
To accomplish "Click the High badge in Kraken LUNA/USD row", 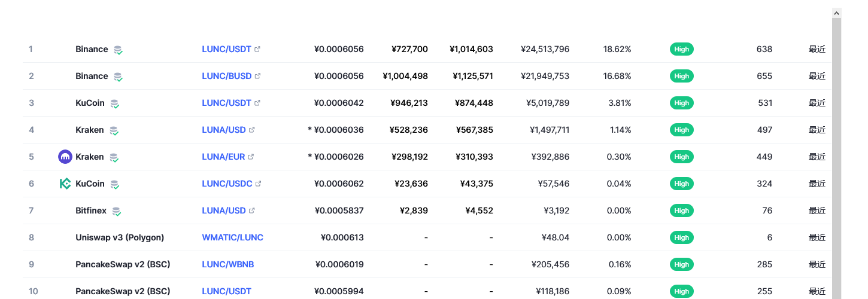I will pos(682,130).
